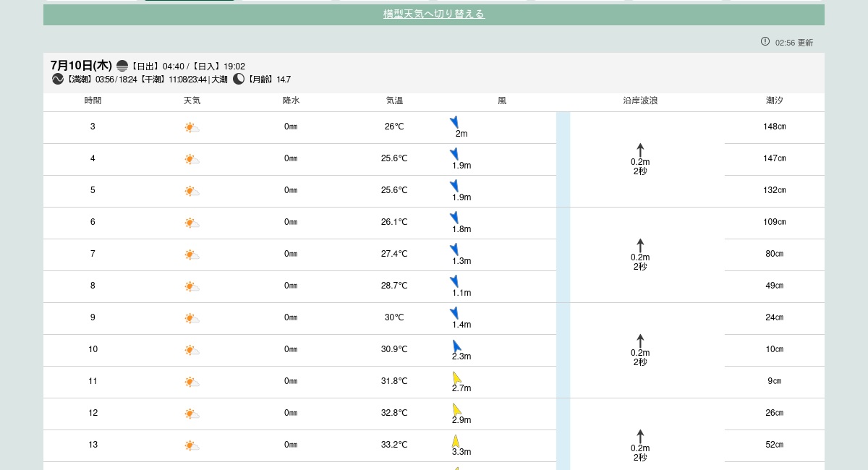868x470 pixels.
Task: Click the moon phase icon before 月齢
Action: pyautogui.click(x=239, y=79)
